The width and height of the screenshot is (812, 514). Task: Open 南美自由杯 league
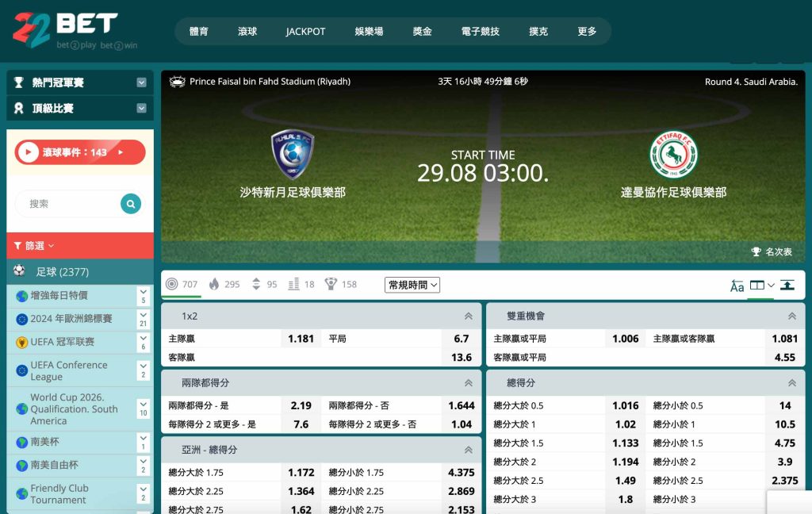[54, 466]
